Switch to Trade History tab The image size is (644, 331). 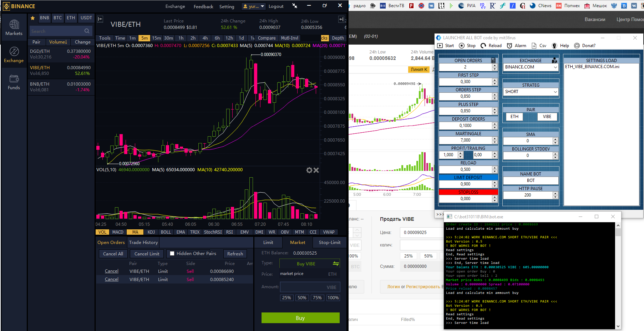point(143,243)
